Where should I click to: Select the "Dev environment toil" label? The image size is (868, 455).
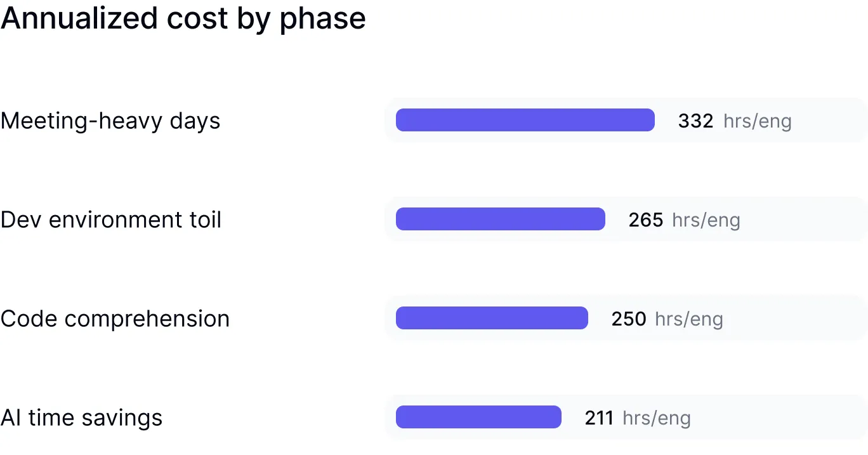pos(111,220)
